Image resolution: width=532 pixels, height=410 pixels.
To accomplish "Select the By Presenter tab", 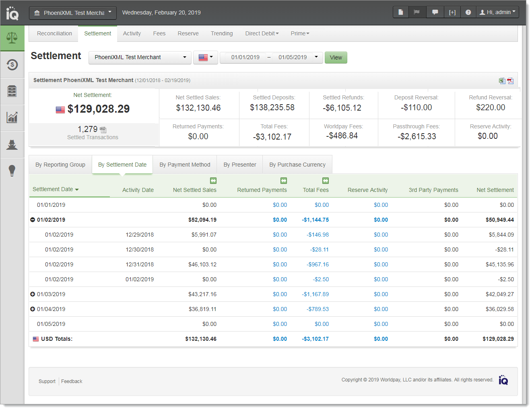I will click(x=240, y=165).
